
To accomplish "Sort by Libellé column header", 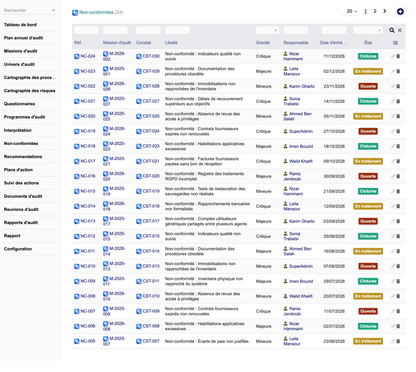I will click(171, 43).
